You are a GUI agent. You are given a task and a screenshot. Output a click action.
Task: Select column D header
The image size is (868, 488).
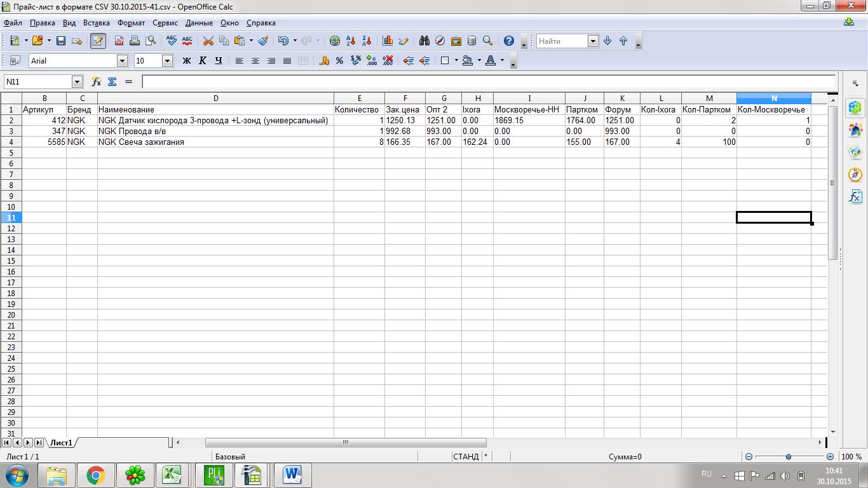tap(215, 98)
